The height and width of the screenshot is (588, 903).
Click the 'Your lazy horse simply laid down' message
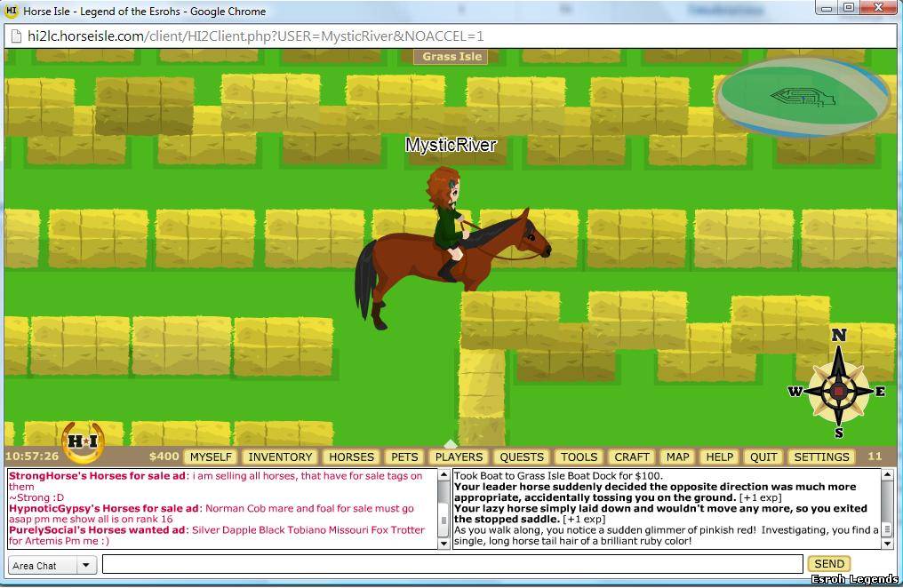click(660, 513)
